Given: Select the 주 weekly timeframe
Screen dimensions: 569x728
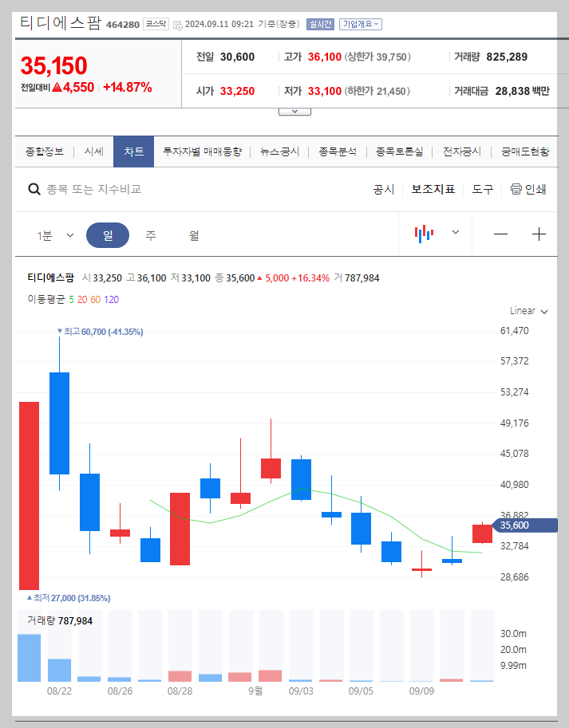Looking at the screenshot, I should pos(151,234).
